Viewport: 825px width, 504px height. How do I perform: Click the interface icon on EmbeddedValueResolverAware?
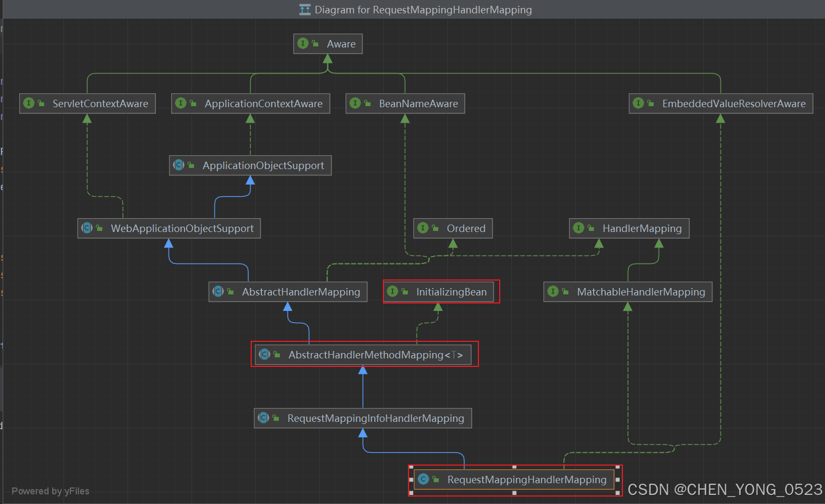point(638,103)
